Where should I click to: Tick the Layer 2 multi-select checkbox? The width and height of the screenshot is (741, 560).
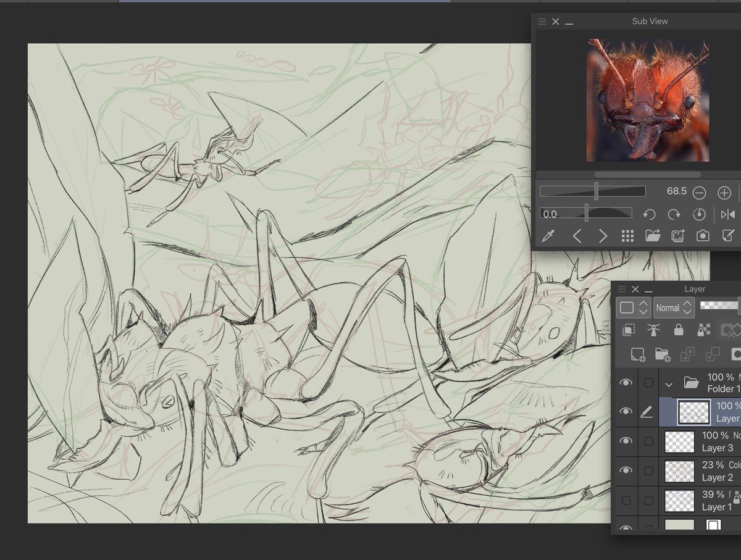pyautogui.click(x=648, y=470)
